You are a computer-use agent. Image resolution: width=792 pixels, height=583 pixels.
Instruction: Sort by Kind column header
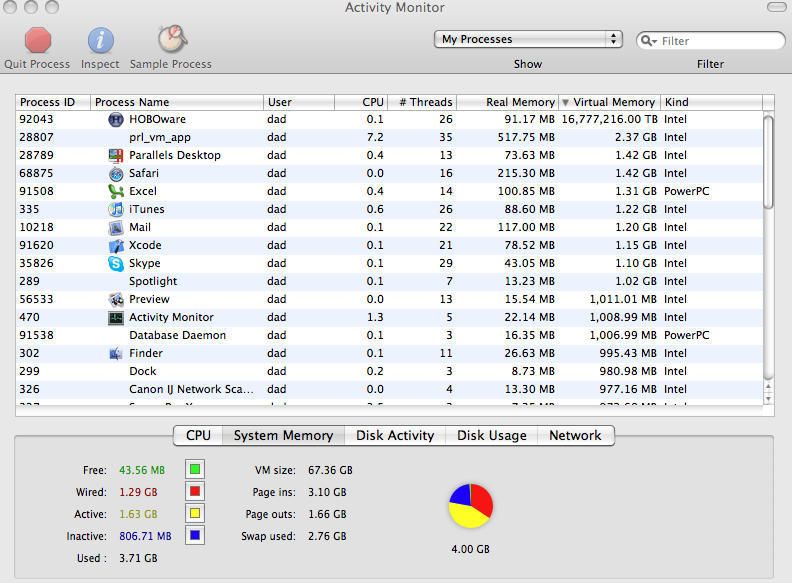tap(711, 102)
